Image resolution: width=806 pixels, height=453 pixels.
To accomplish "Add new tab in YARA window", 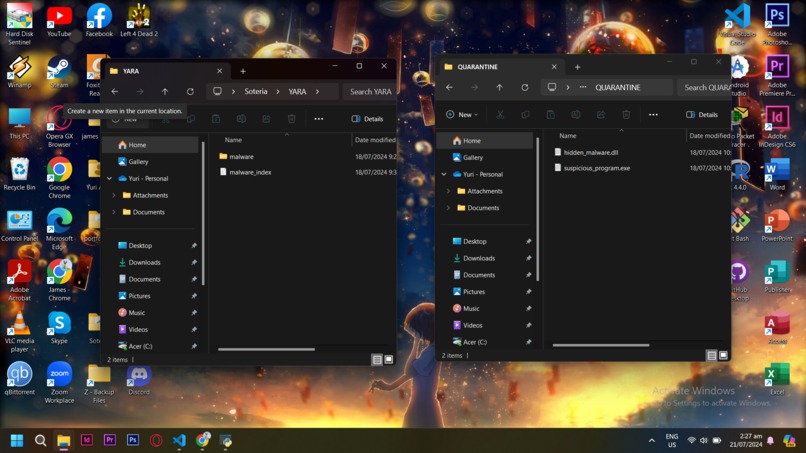I will coord(243,71).
